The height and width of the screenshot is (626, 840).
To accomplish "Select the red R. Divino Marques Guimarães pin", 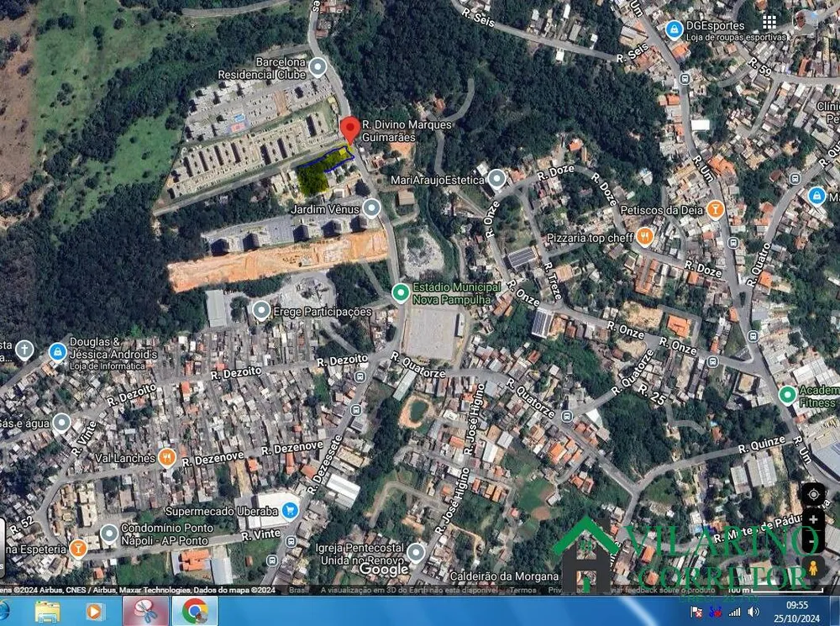I will click(350, 130).
